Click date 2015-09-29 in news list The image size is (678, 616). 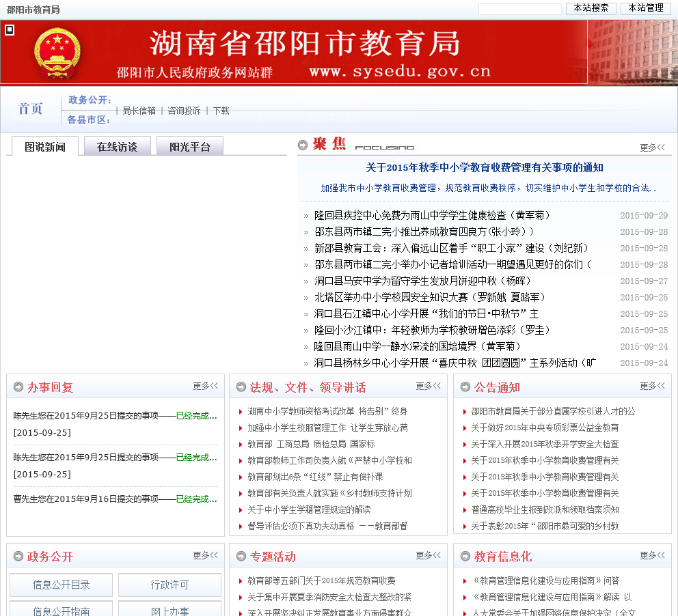(x=644, y=215)
